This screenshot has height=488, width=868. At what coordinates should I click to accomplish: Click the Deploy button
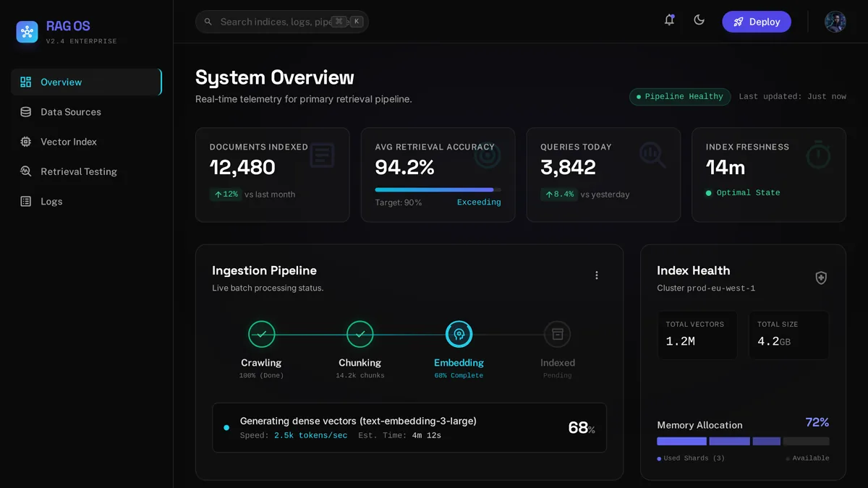click(x=757, y=22)
